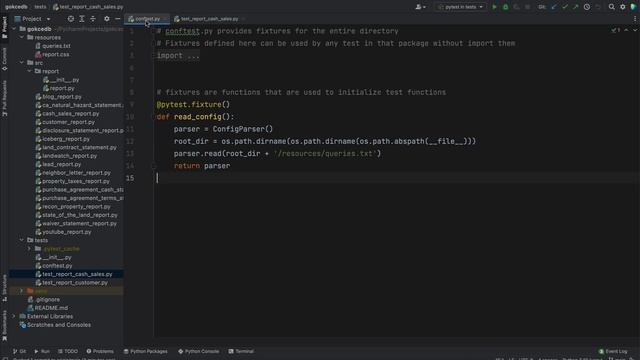
Task: Select iceberg_report.py file
Action: point(62,139)
